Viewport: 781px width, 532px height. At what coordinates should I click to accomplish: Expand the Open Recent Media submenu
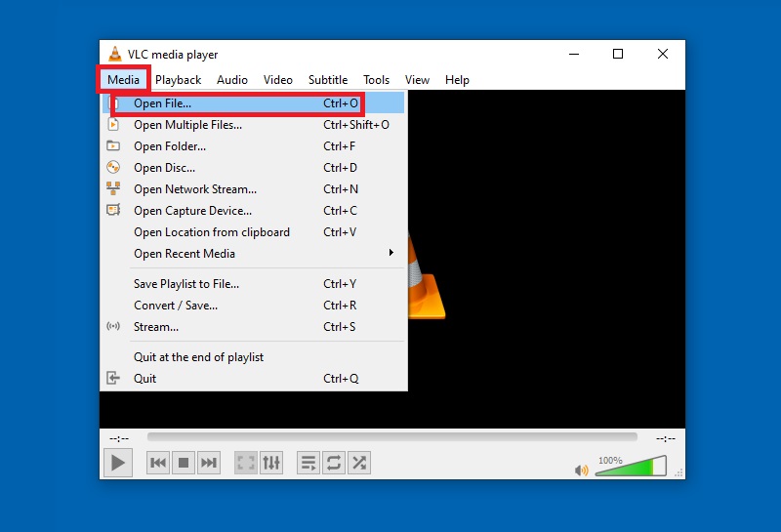(x=254, y=253)
